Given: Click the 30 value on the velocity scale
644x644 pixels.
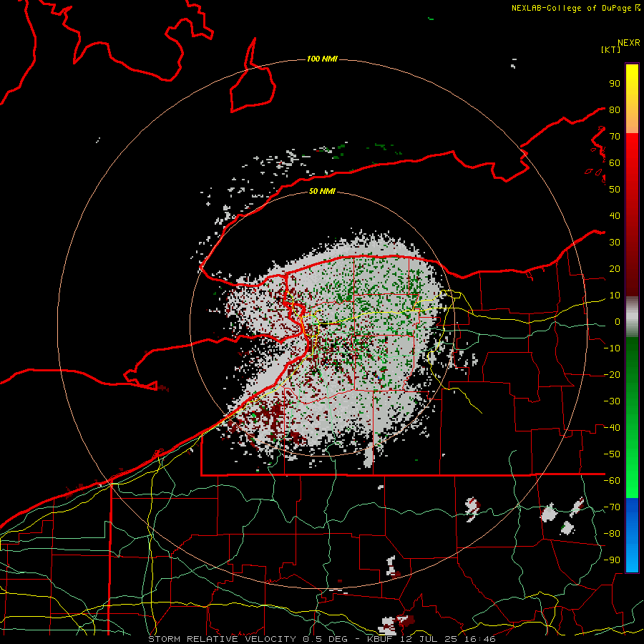Looking at the screenshot, I should (x=615, y=243).
